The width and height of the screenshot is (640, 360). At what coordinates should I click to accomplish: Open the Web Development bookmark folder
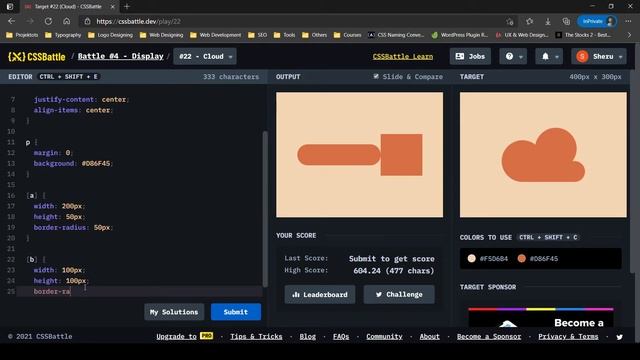(216, 35)
